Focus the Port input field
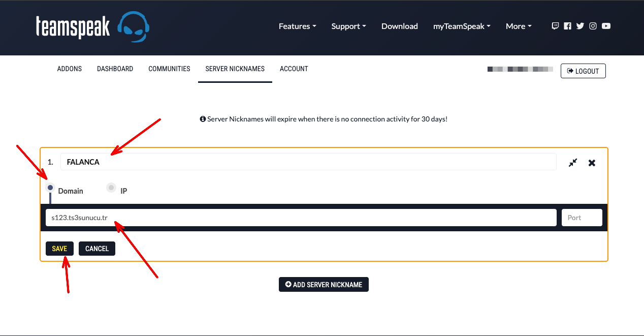The height and width of the screenshot is (336, 644). (582, 218)
